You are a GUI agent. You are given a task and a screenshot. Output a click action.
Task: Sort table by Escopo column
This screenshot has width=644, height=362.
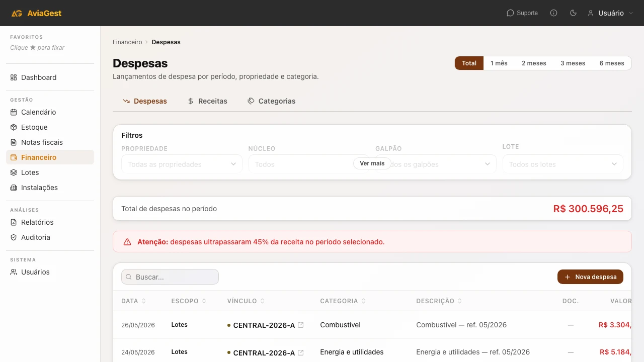tap(189, 301)
